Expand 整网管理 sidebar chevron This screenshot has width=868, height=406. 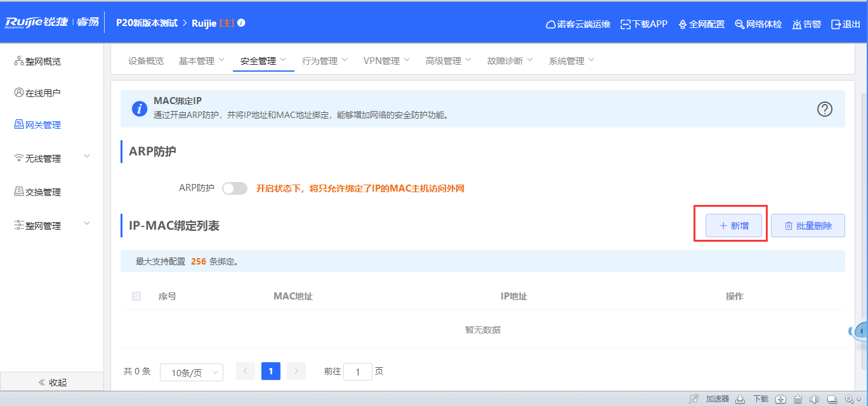click(x=88, y=223)
